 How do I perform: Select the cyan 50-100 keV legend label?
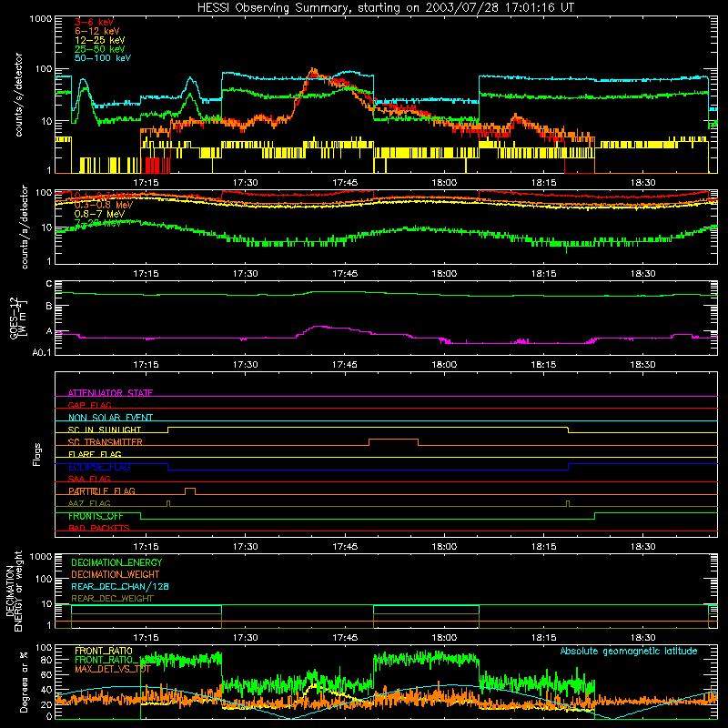[x=103, y=58]
